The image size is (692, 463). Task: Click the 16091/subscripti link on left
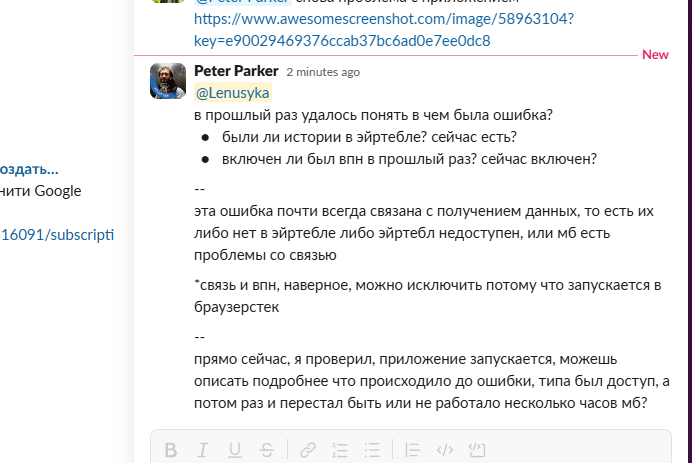coord(57,234)
